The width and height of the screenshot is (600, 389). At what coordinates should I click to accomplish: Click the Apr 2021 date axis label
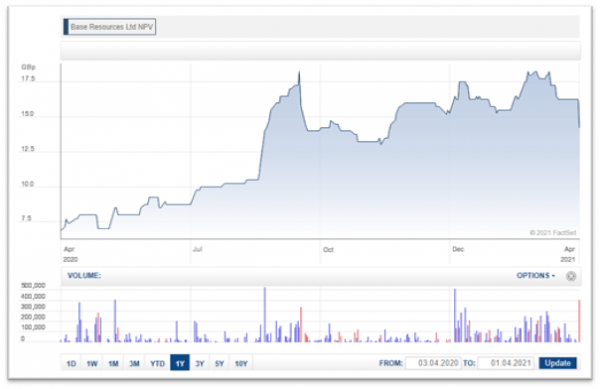point(568,254)
